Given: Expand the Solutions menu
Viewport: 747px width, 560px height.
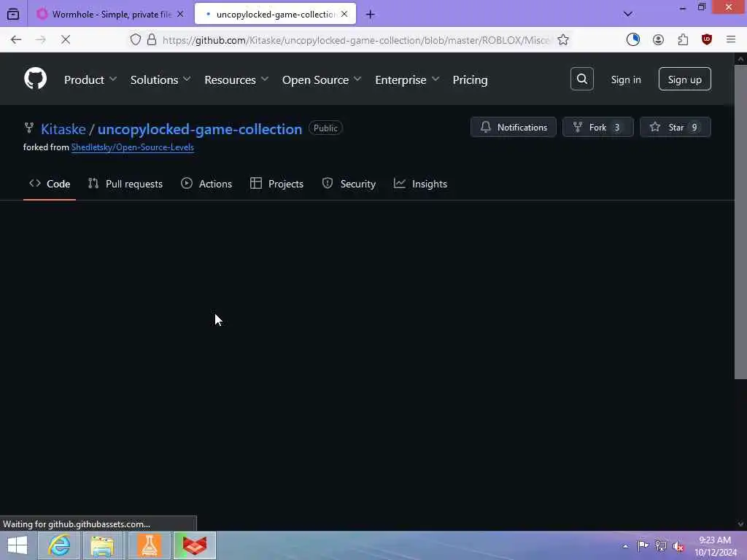Looking at the screenshot, I should click(x=160, y=79).
